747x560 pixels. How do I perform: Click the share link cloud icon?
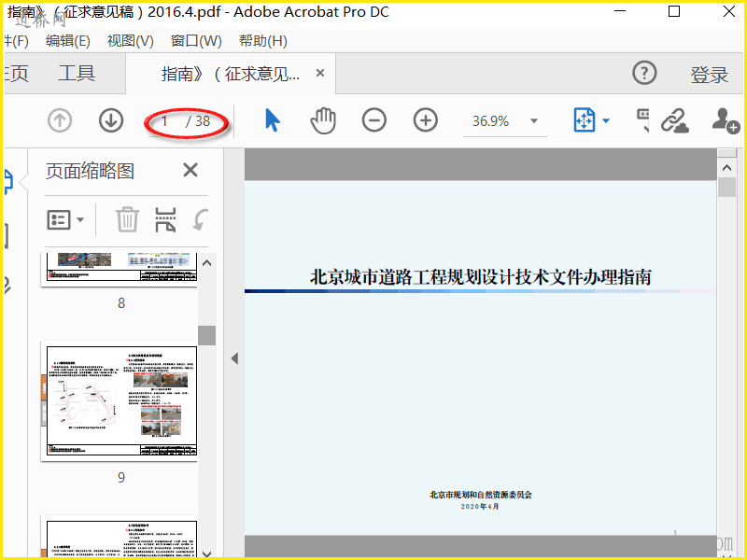click(674, 120)
